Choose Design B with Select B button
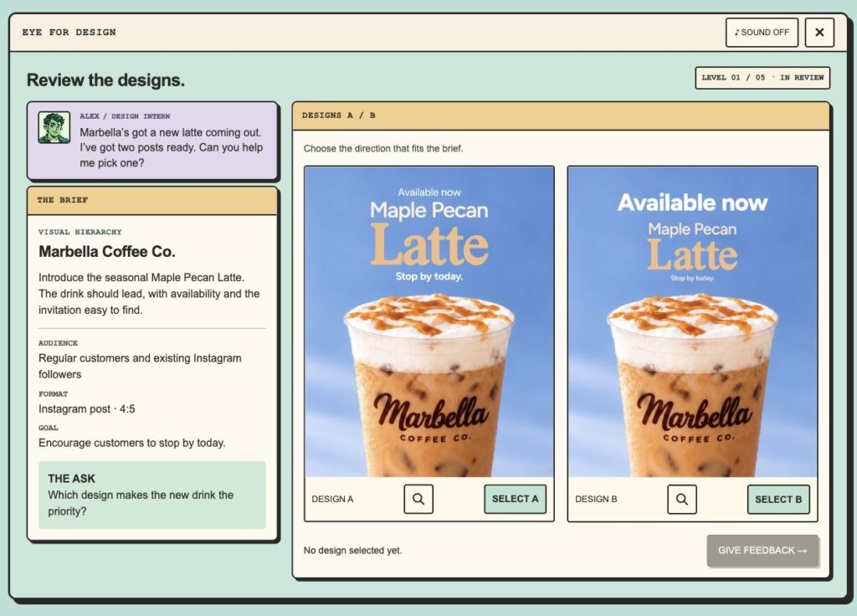The image size is (857, 616). click(x=778, y=499)
